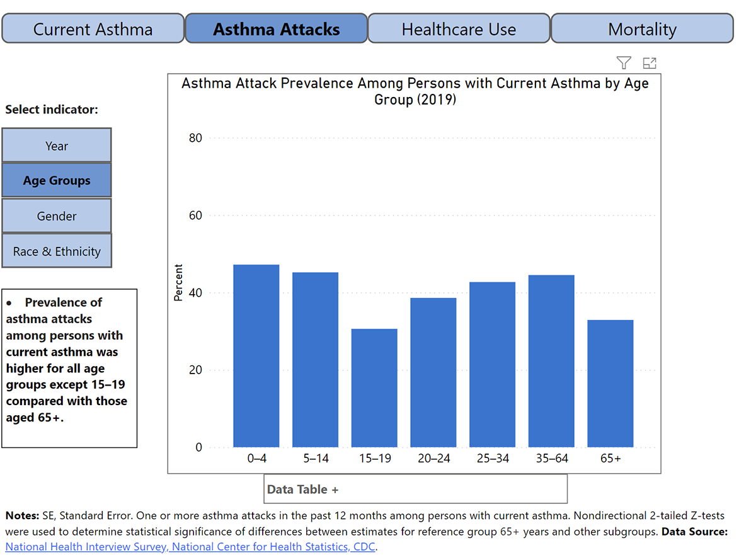Open the filter pane funnel icon
Screen dimensions: 756x555
click(x=623, y=62)
